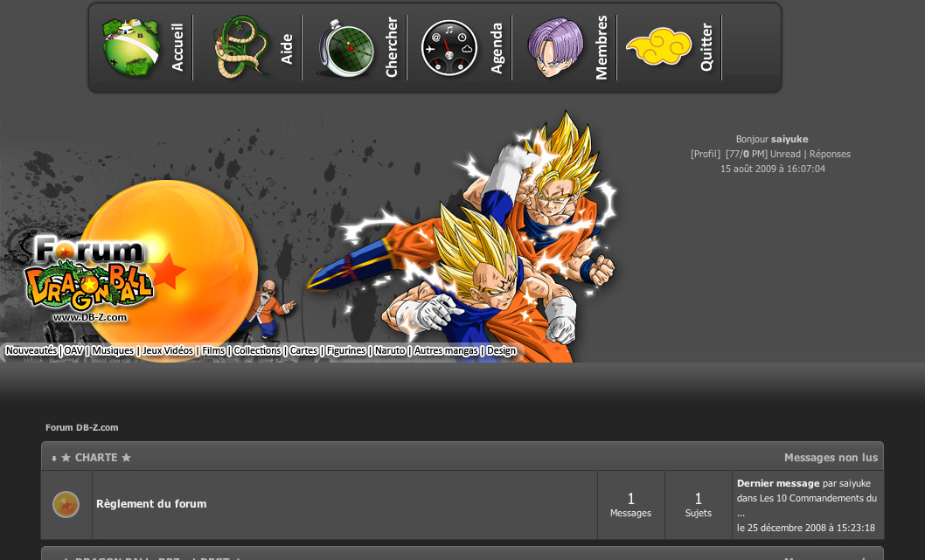Screen dimensions: 925x560
Task: Select the Chercher menu label
Action: [x=392, y=47]
